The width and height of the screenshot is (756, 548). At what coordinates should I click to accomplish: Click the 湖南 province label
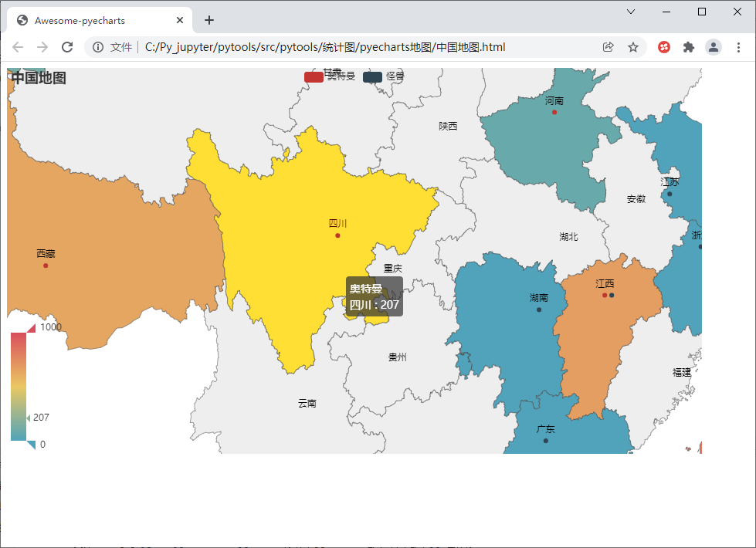coord(539,297)
